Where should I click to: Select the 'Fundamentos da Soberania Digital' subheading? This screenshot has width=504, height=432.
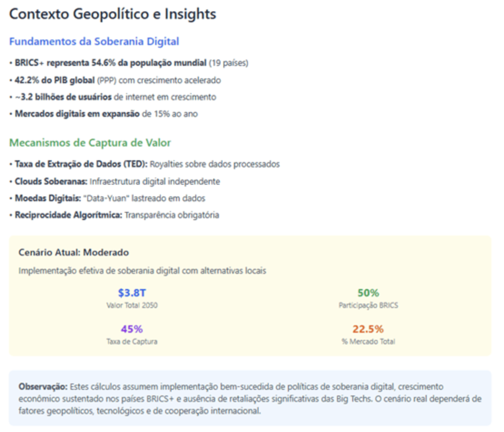click(94, 41)
